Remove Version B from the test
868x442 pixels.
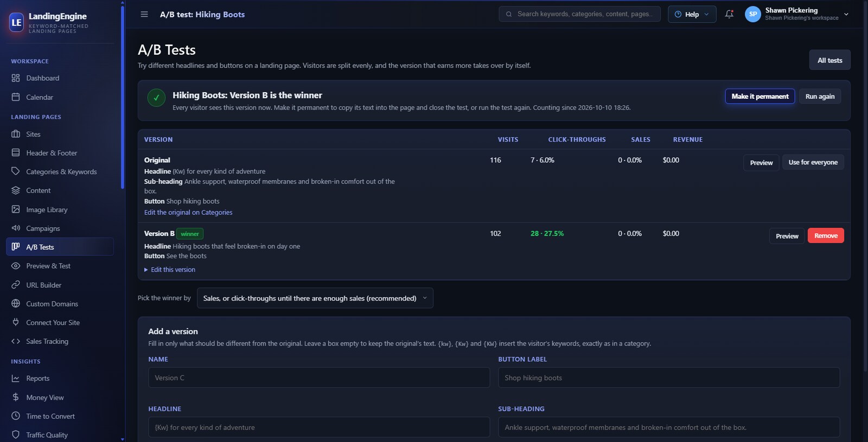826,236
